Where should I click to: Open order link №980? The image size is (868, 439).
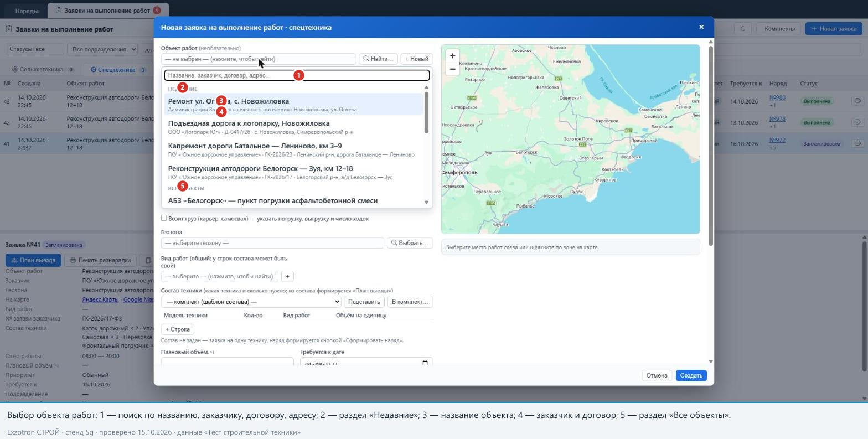click(x=777, y=97)
